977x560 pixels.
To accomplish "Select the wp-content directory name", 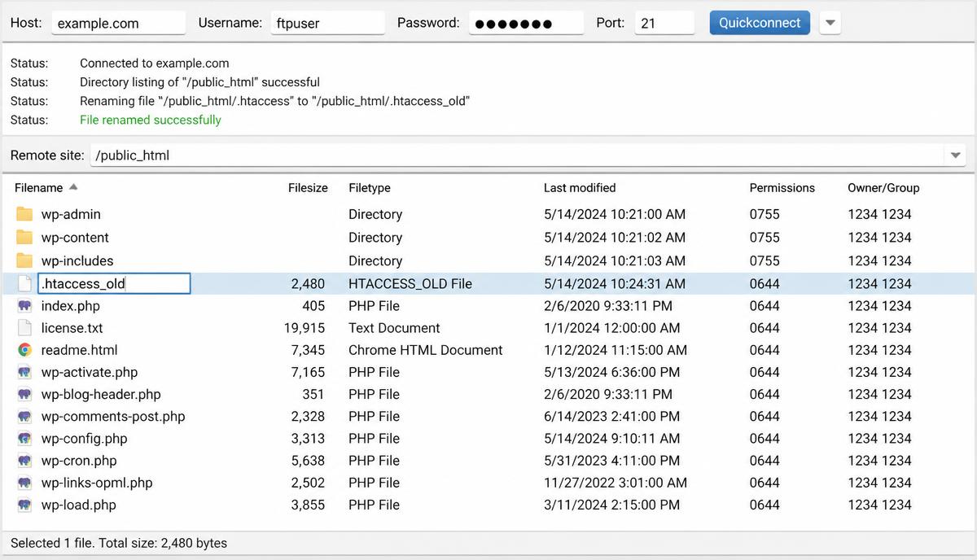I will pos(75,238).
